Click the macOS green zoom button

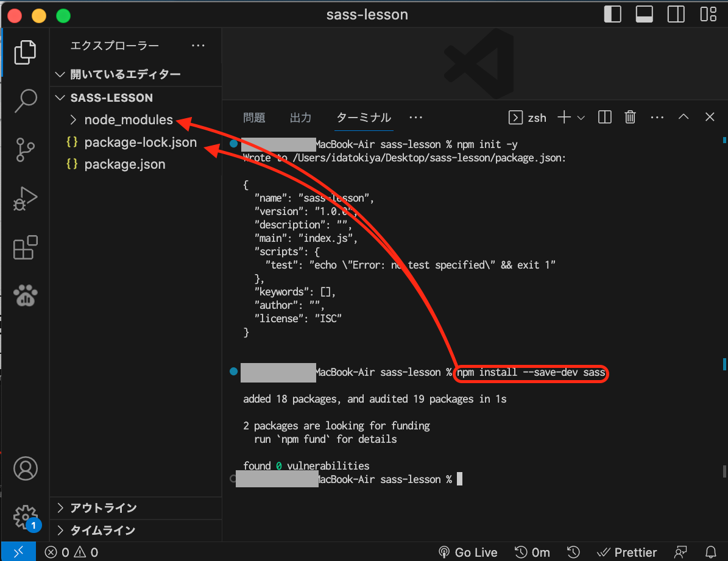[63, 15]
